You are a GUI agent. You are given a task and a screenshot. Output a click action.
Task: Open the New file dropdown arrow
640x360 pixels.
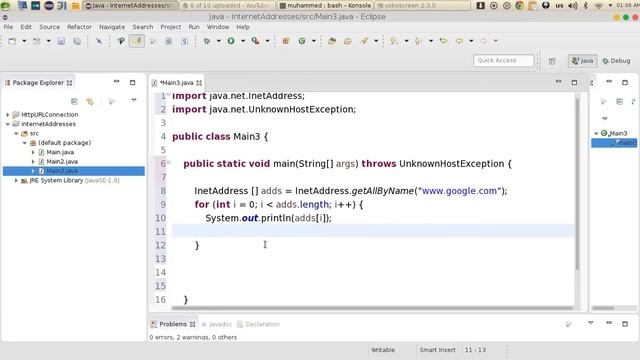(x=24, y=41)
